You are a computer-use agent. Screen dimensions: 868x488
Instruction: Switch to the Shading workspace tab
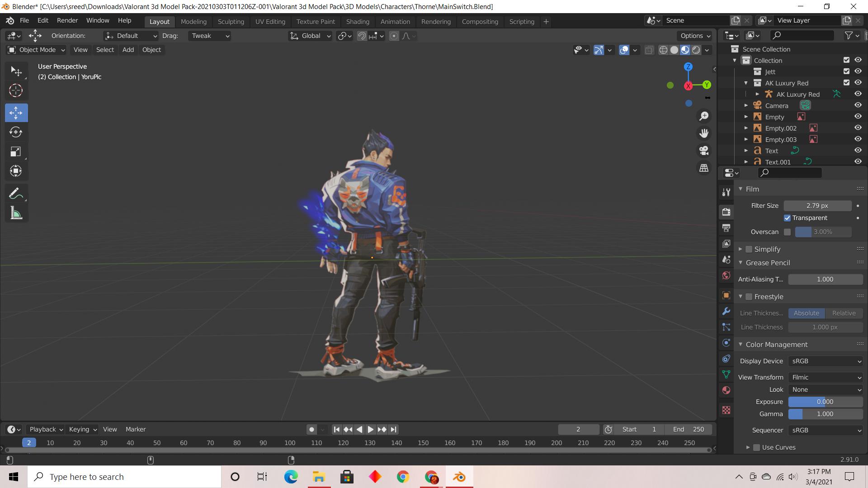click(357, 21)
